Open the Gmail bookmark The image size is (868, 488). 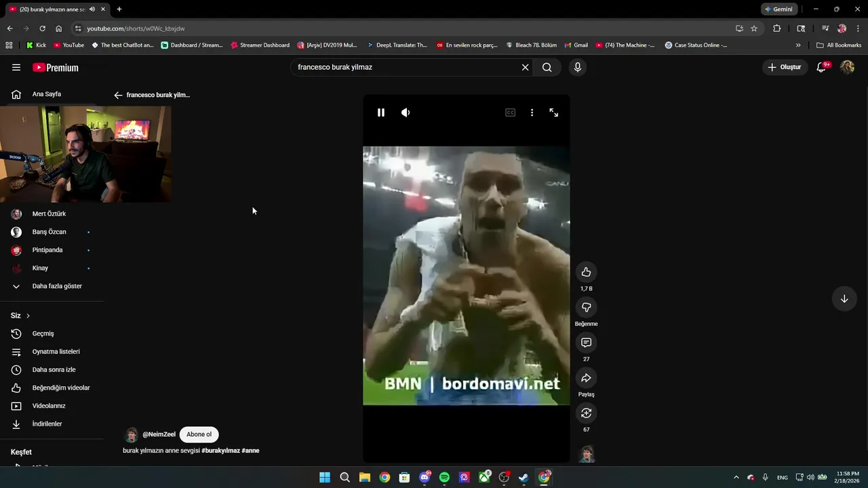click(x=576, y=45)
